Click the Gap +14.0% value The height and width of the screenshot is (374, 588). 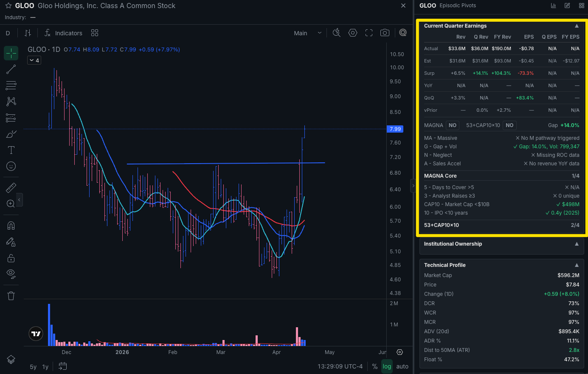[570, 125]
